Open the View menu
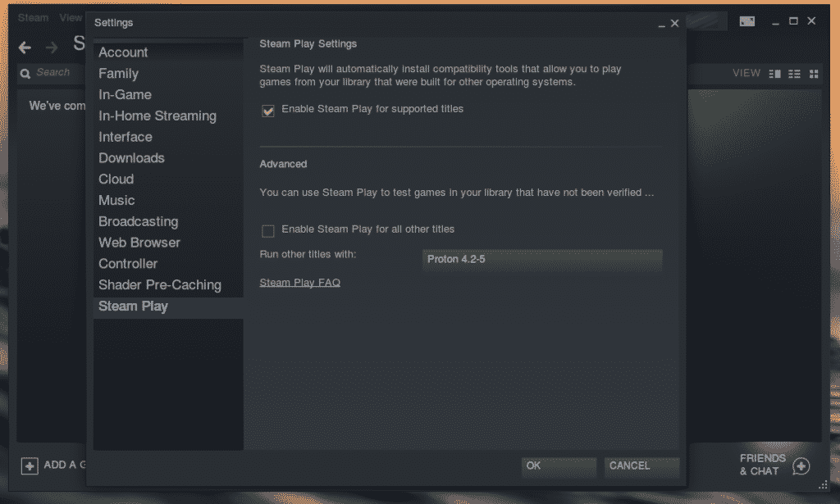Image resolution: width=840 pixels, height=504 pixels. (x=71, y=18)
